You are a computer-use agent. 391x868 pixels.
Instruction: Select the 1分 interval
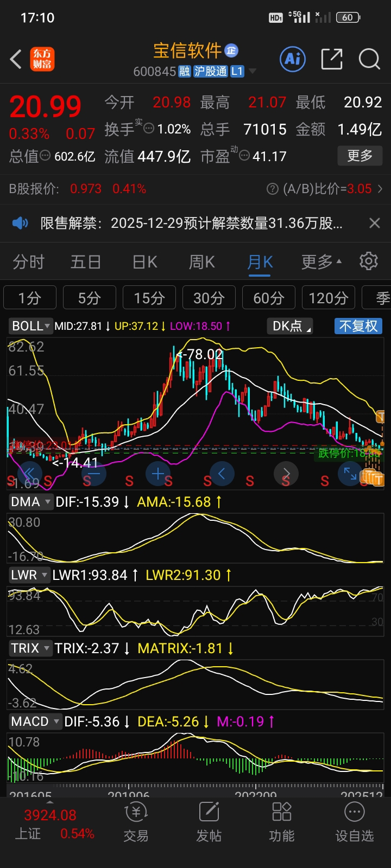(x=30, y=298)
